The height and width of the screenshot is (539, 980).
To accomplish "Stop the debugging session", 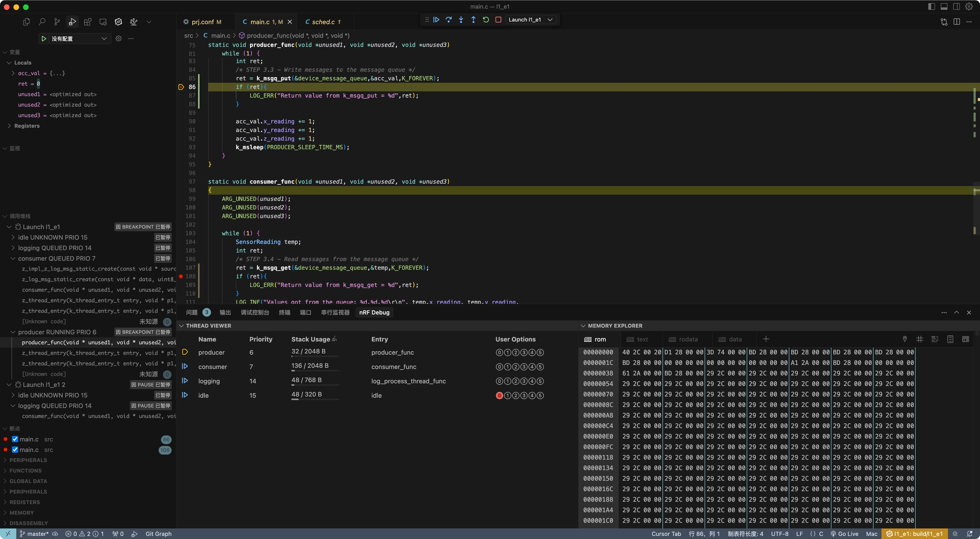I will 498,20.
